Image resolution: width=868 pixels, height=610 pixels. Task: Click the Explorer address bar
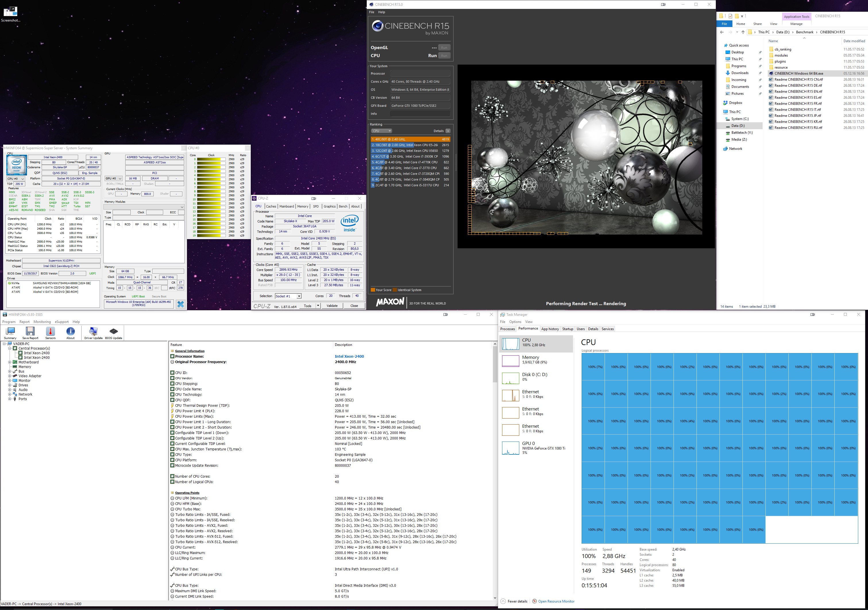click(807, 32)
